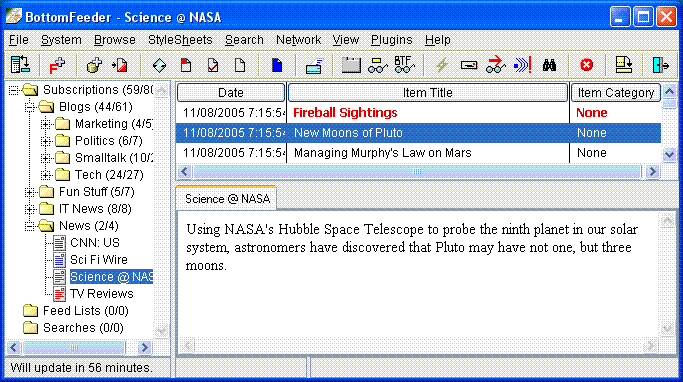Expand the IT News folder node
683x382 pixels.
(30, 209)
